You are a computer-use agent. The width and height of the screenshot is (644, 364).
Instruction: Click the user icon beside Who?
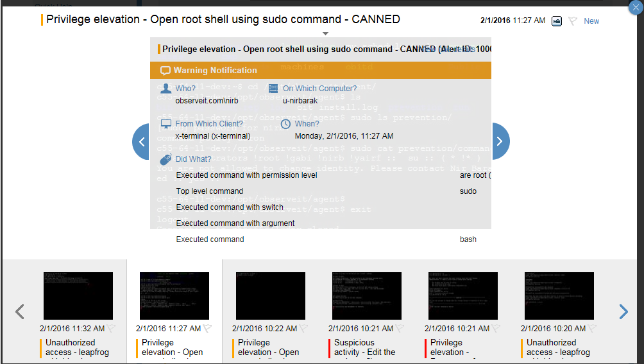(x=165, y=89)
